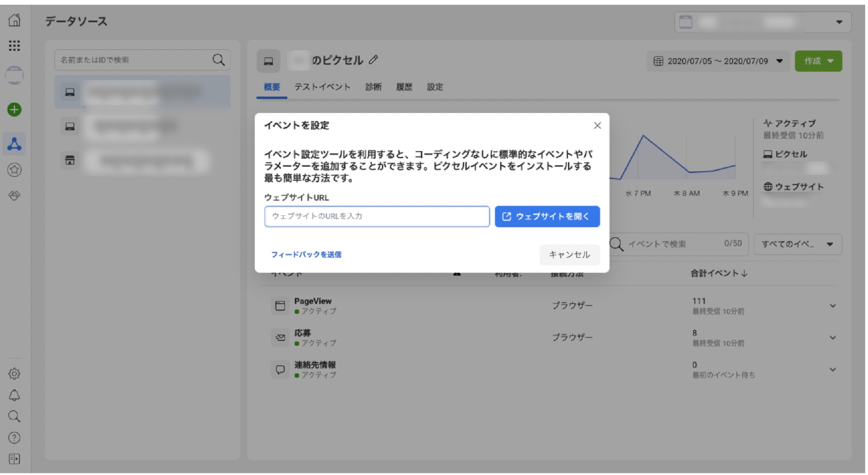This screenshot has width=868, height=475.
Task: Open the all tools grid menu icon
Action: pos(14,46)
